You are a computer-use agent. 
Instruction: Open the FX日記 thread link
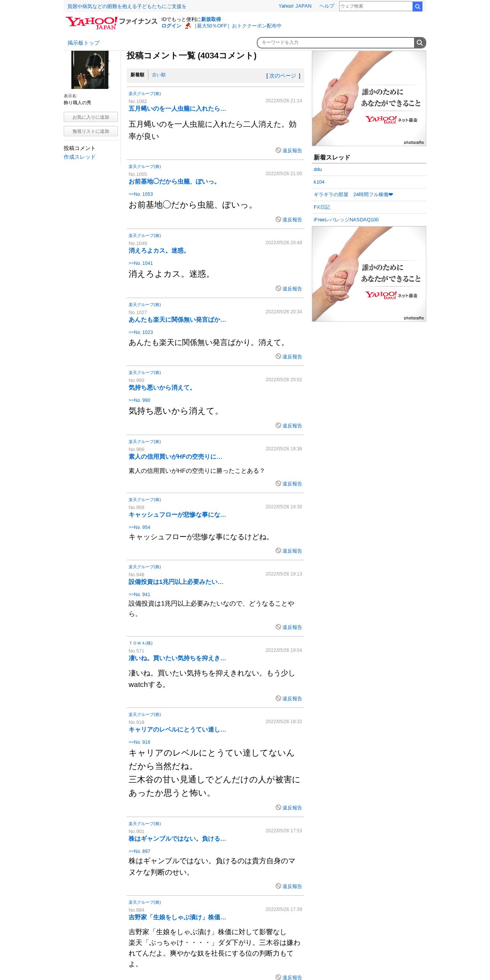click(322, 207)
